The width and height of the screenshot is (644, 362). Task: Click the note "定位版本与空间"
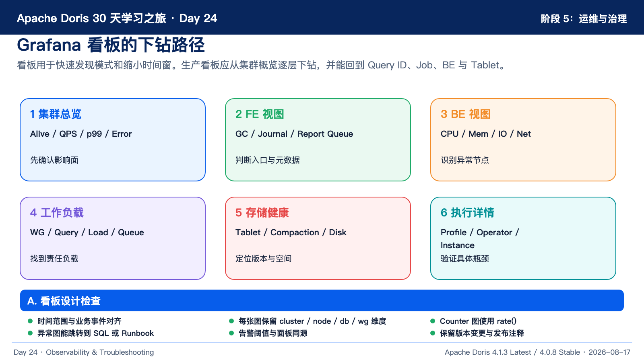point(264,259)
